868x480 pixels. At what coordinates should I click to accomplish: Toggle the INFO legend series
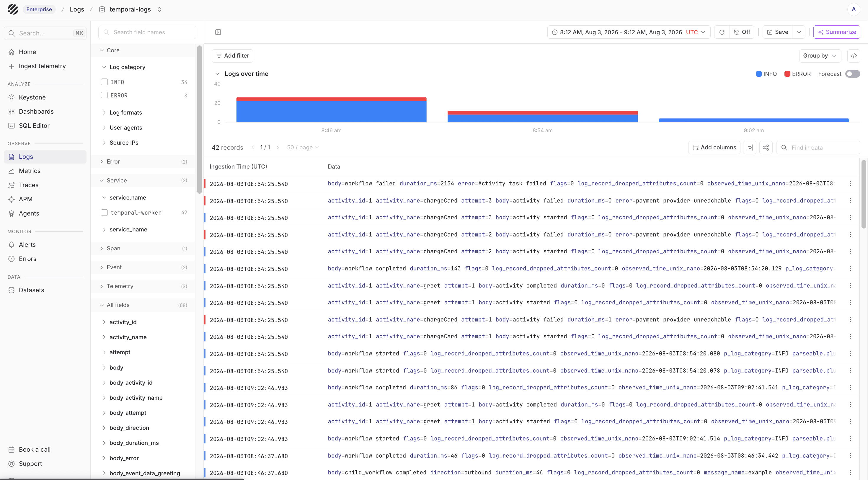(x=766, y=74)
